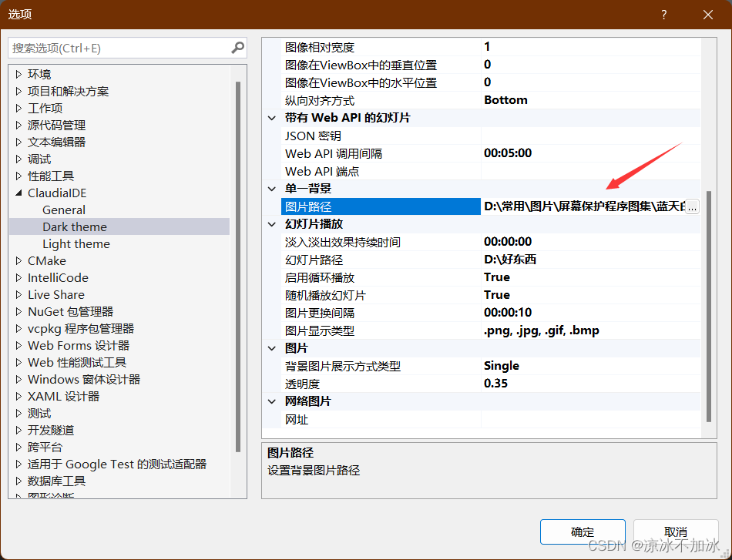Click the Web API 端点 value field
Image resolution: width=732 pixels, height=560 pixels.
tap(590, 171)
